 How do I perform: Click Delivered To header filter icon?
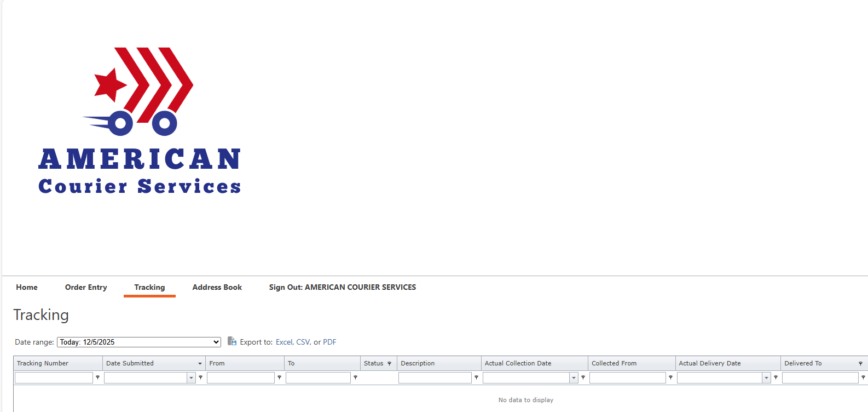coord(860,364)
